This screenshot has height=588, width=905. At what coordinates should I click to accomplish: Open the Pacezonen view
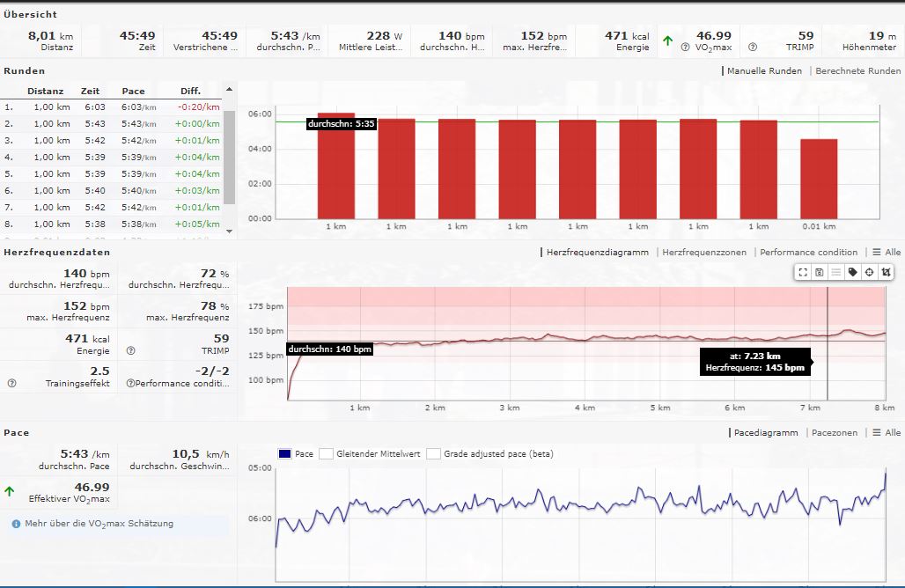click(835, 433)
